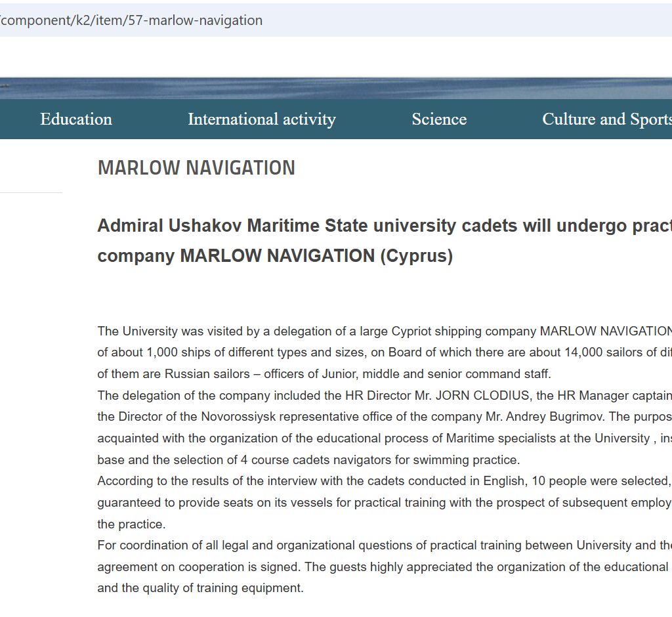Open the Education menu
672x617 pixels.
pyautogui.click(x=76, y=119)
